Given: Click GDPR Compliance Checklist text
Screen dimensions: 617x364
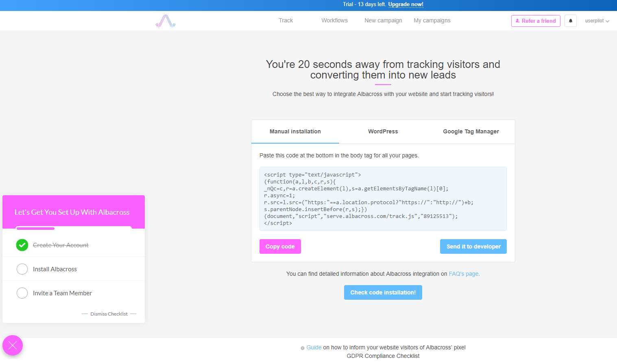Looking at the screenshot, I should (x=383, y=356).
